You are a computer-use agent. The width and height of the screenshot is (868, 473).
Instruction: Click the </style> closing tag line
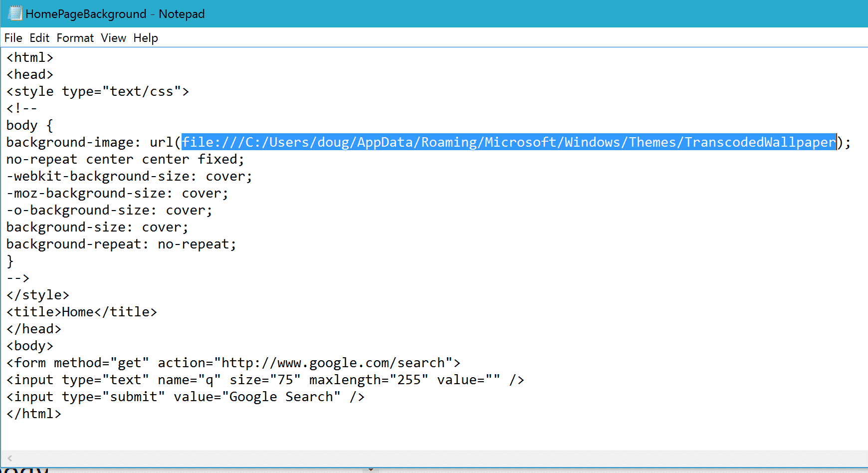coord(38,295)
